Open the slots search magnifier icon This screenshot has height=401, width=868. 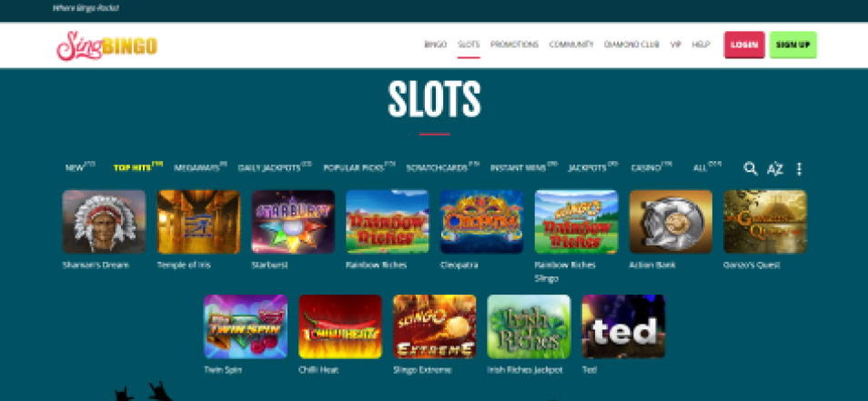click(750, 169)
